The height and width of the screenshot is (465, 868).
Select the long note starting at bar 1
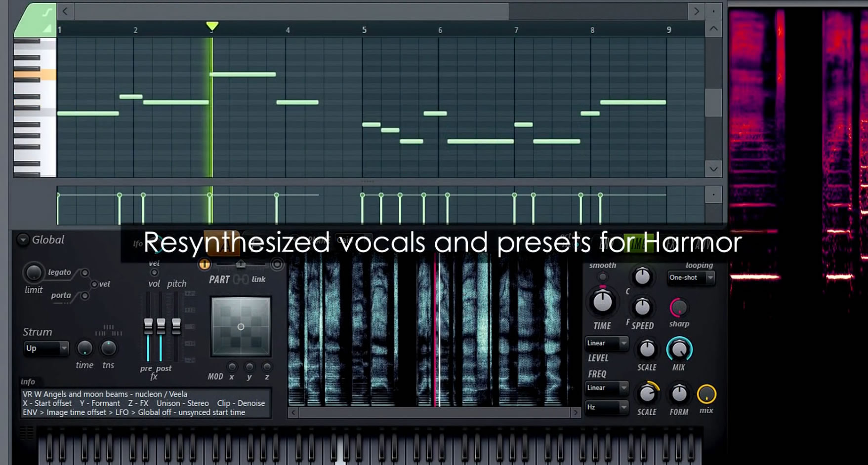88,114
